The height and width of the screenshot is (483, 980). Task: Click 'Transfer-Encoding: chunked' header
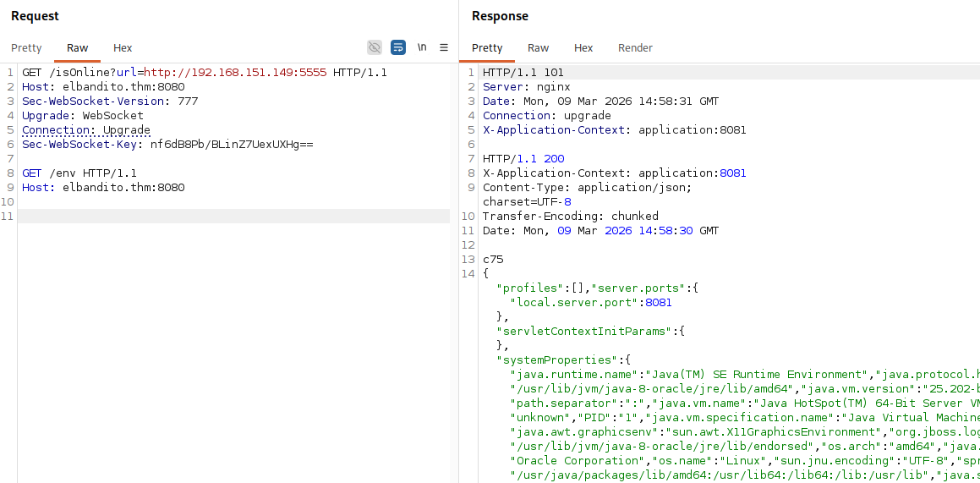[571, 217]
